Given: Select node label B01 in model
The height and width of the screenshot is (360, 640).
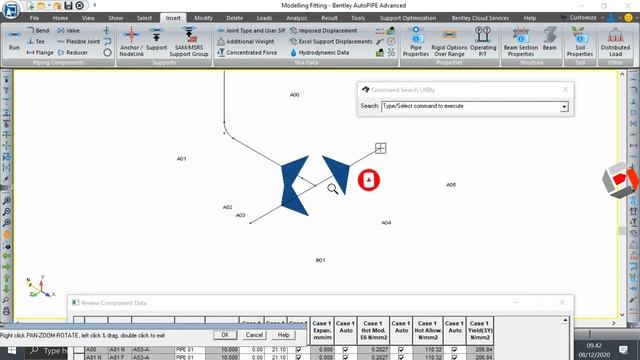Looking at the screenshot, I should [320, 260].
